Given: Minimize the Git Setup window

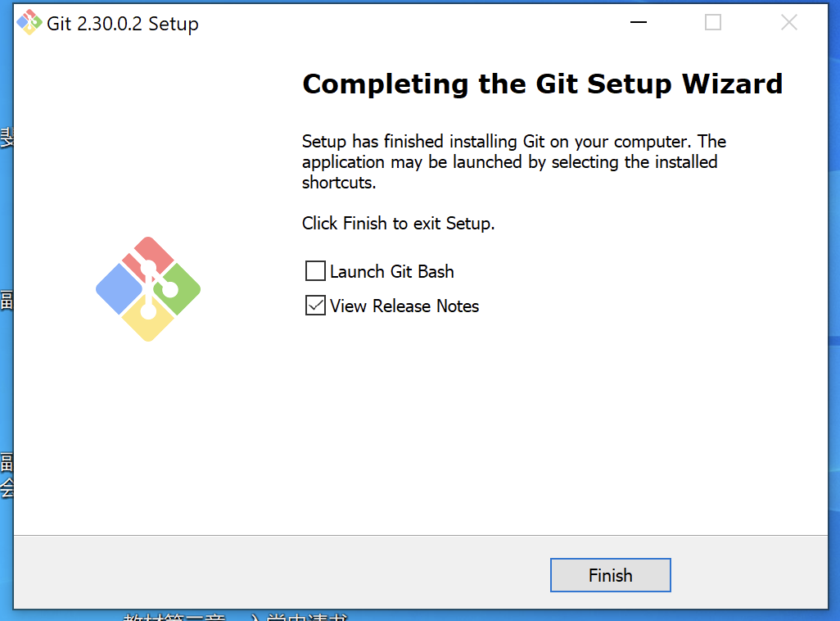Looking at the screenshot, I should tap(638, 23).
